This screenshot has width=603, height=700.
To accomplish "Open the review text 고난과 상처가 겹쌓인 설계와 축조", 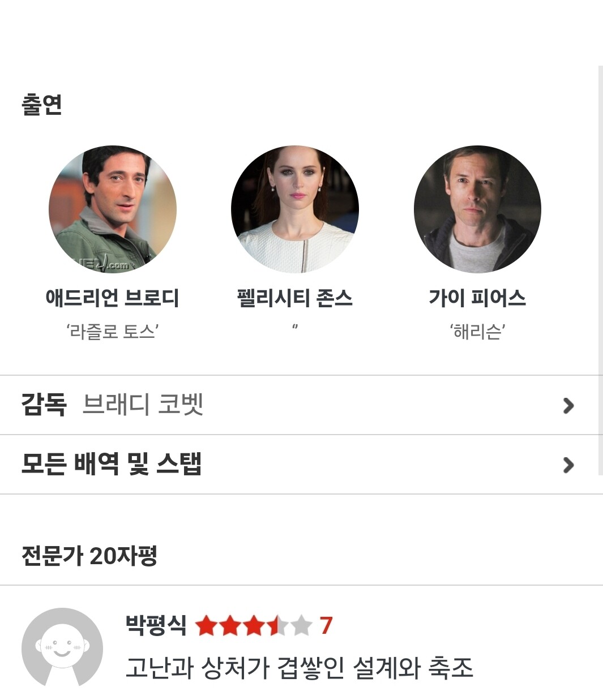I will coord(299,668).
